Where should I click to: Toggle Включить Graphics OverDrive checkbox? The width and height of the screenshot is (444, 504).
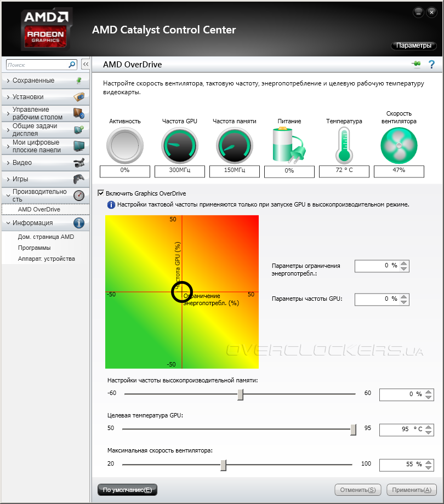[x=101, y=193]
